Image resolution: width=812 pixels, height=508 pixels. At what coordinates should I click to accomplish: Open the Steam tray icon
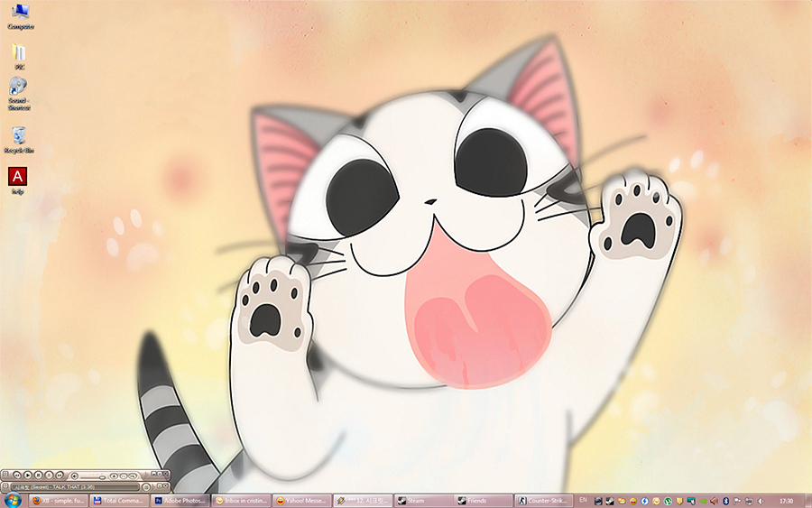[x=610, y=501]
